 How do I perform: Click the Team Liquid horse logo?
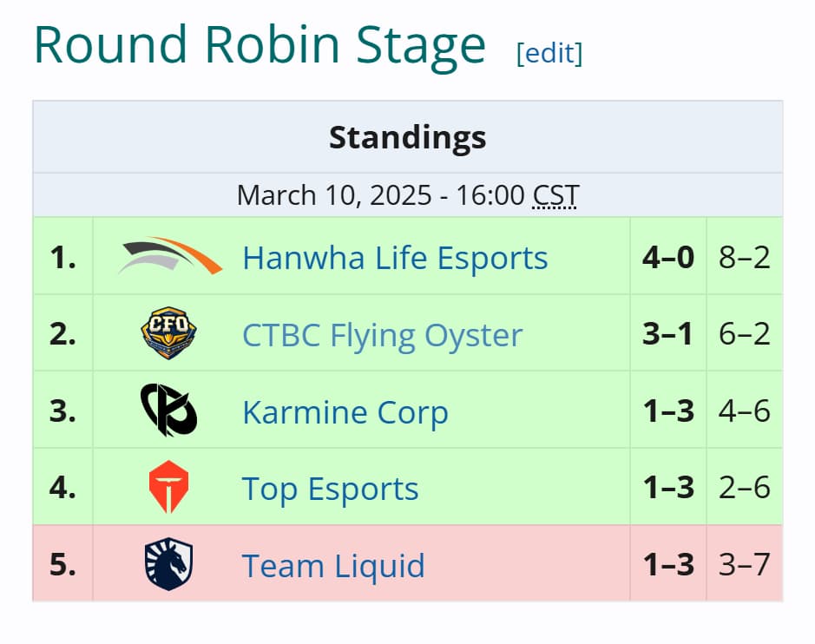168,565
